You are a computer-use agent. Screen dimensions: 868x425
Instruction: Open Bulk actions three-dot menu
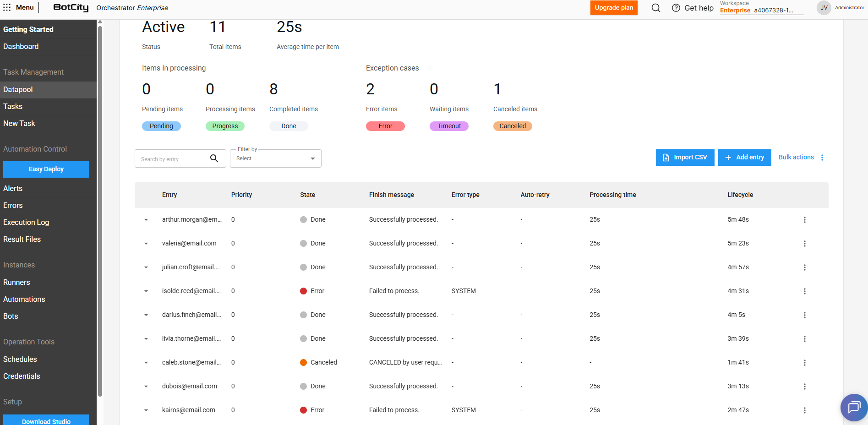pos(822,158)
